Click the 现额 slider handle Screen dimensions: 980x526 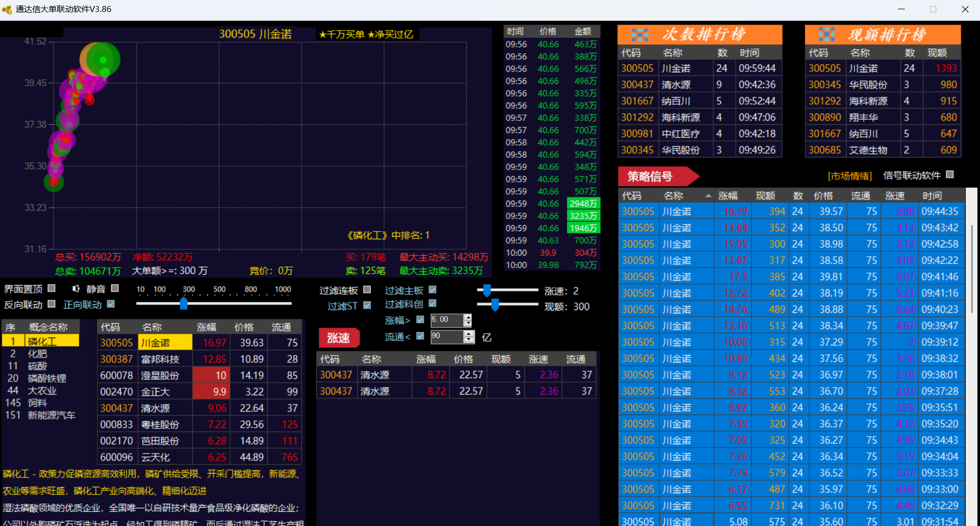pyautogui.click(x=495, y=305)
